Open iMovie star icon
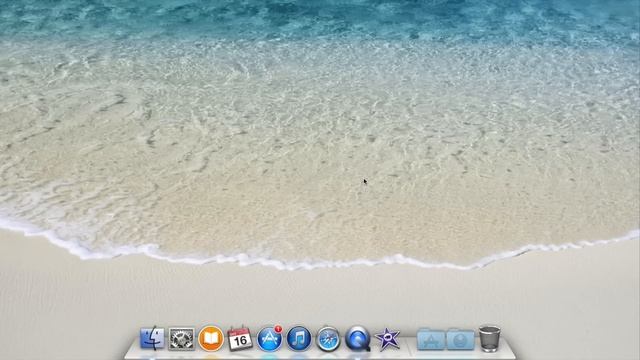This screenshot has width=640, height=360. click(x=387, y=339)
